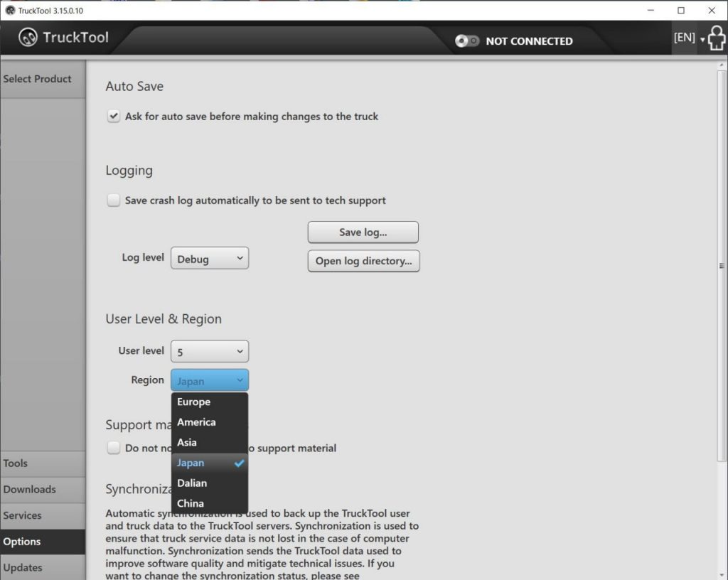Select America in the region list
This screenshot has width=728, height=580.
coord(196,422)
